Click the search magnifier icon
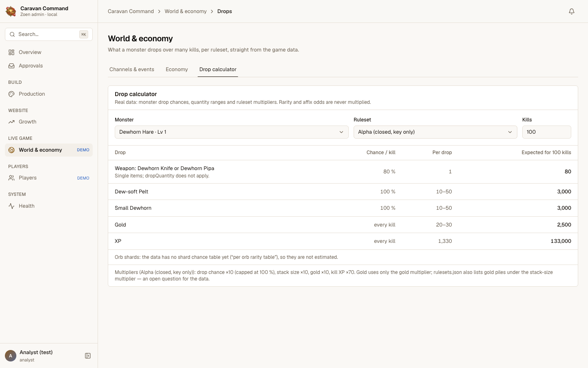The height and width of the screenshot is (368, 588). pos(12,34)
